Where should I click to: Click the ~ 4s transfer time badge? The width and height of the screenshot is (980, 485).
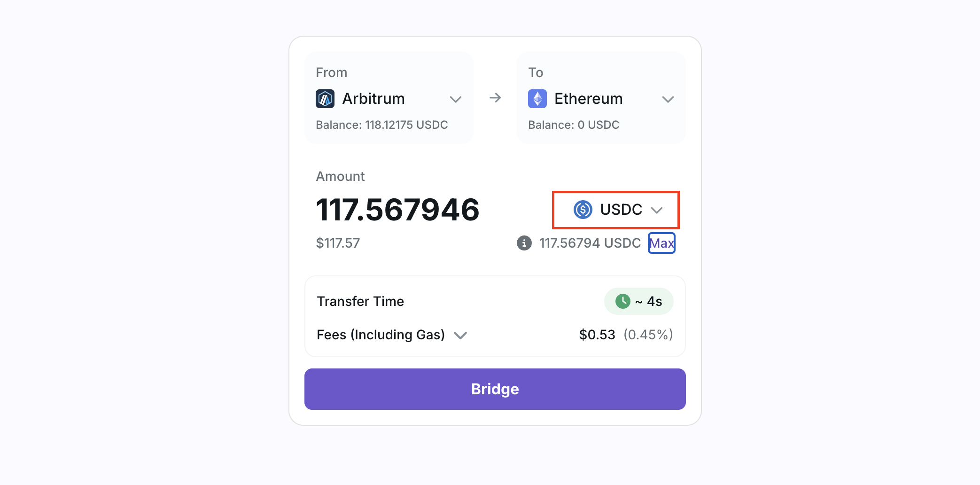(648, 301)
